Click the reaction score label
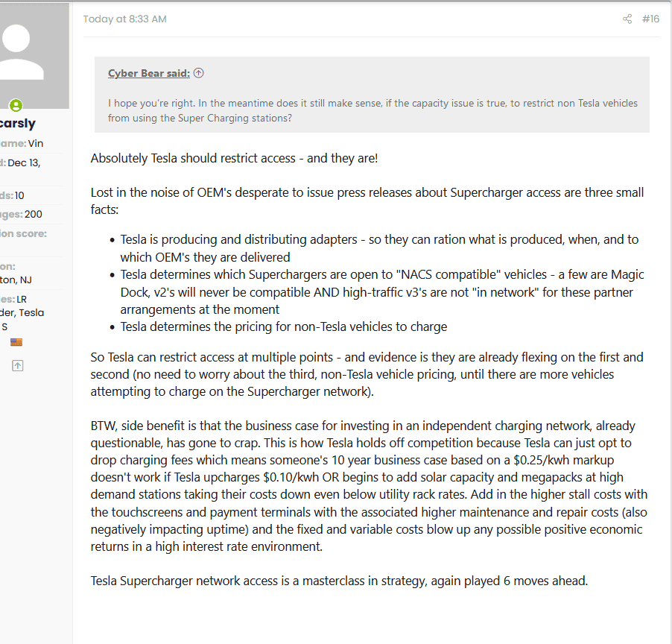Viewport: 672px width, 644px height. [x=24, y=234]
